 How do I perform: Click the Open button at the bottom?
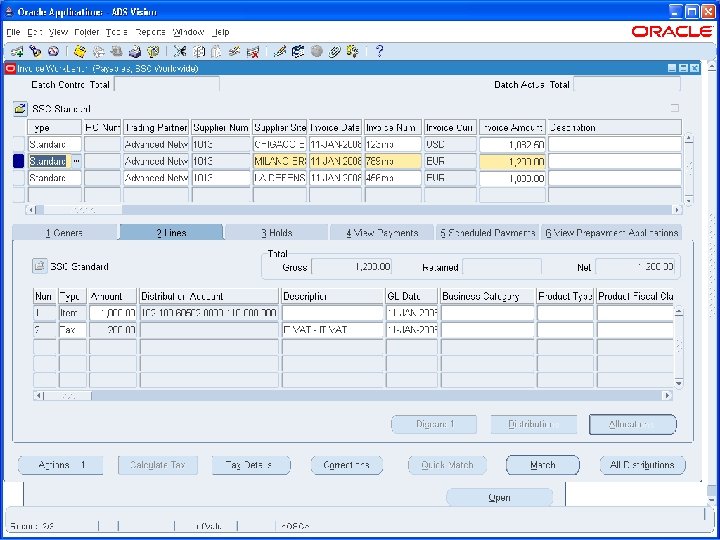pos(499,498)
